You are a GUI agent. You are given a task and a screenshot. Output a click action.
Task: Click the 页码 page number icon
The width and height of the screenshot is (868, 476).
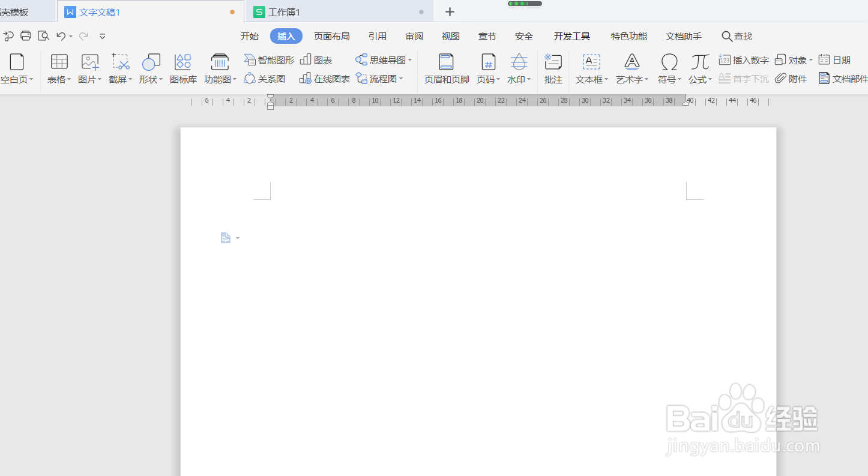(489, 62)
